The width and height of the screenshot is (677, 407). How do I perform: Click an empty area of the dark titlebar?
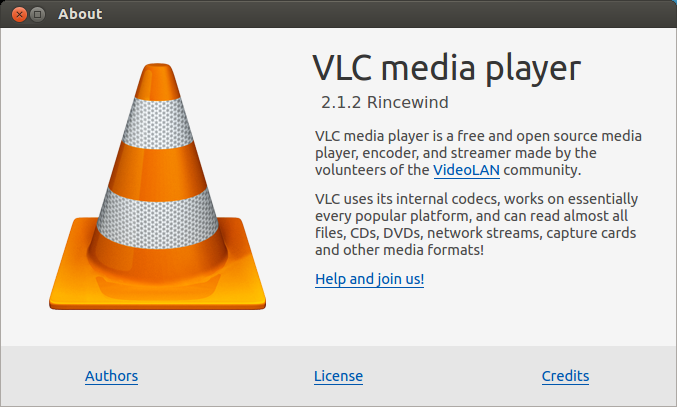point(389,14)
